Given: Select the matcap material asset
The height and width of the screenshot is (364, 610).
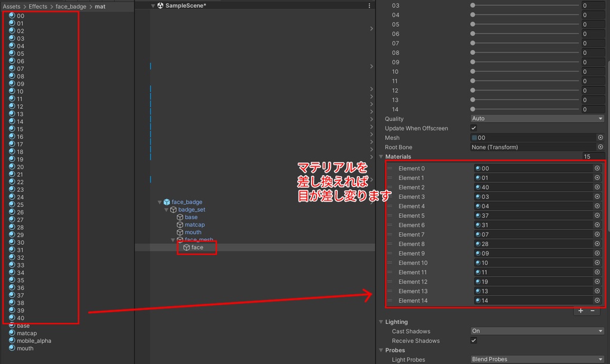Looking at the screenshot, I should pyautogui.click(x=23, y=333).
